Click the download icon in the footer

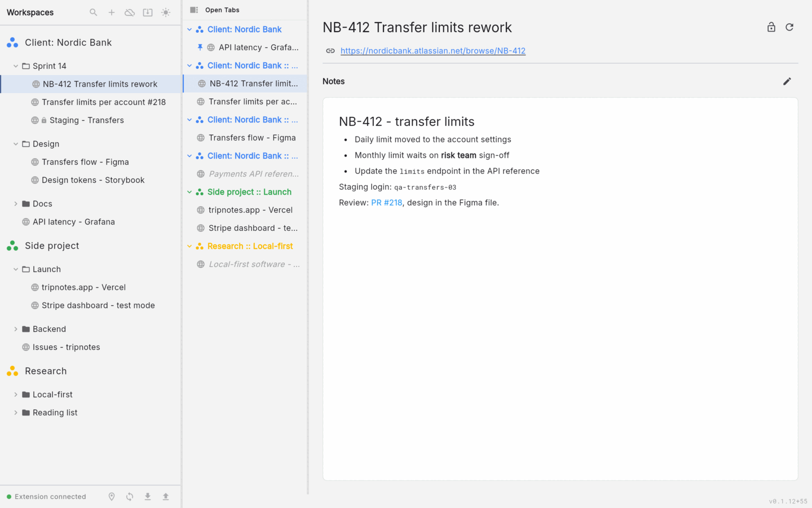[x=148, y=497]
